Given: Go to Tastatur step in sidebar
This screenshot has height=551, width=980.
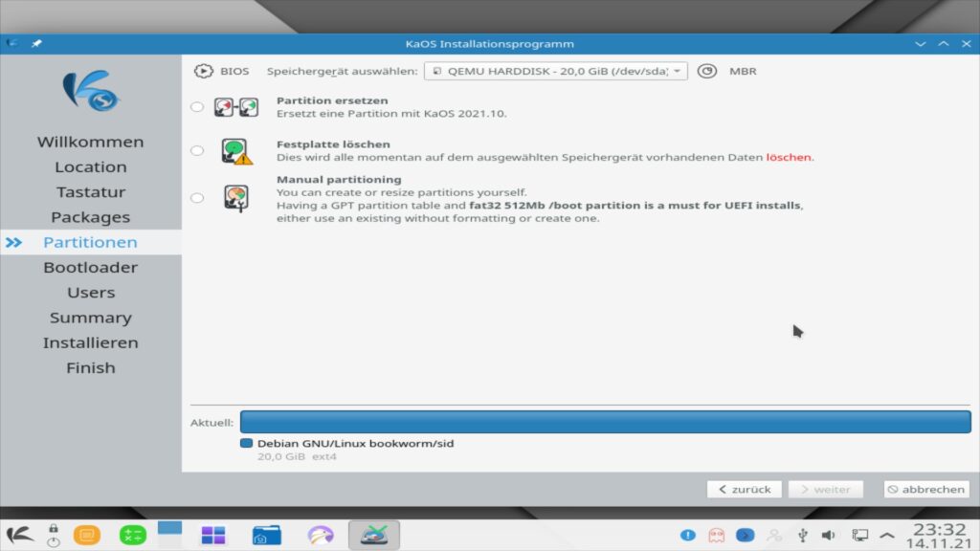Looking at the screenshot, I should coord(91,191).
